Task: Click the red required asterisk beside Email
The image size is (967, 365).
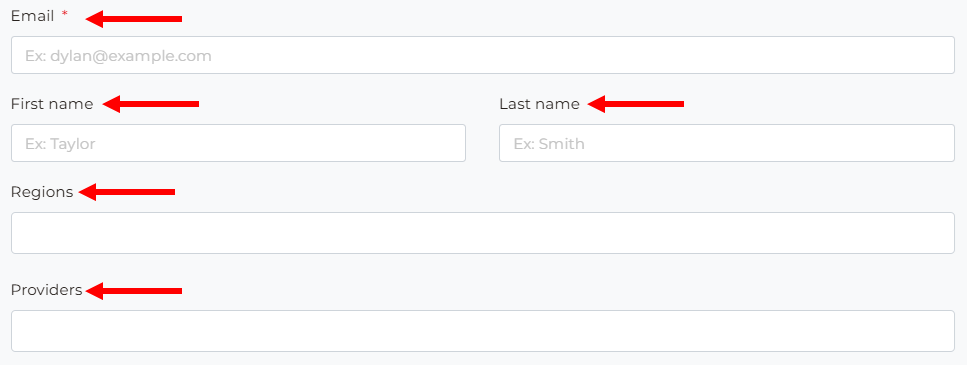Action: pyautogui.click(x=65, y=15)
